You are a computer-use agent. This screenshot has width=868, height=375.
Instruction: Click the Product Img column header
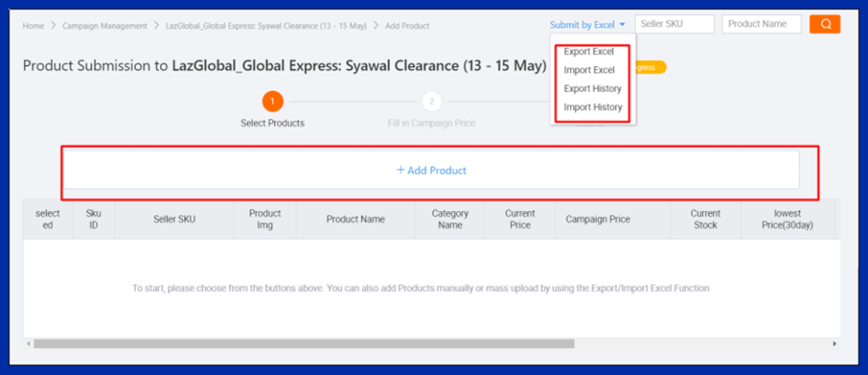(x=265, y=220)
